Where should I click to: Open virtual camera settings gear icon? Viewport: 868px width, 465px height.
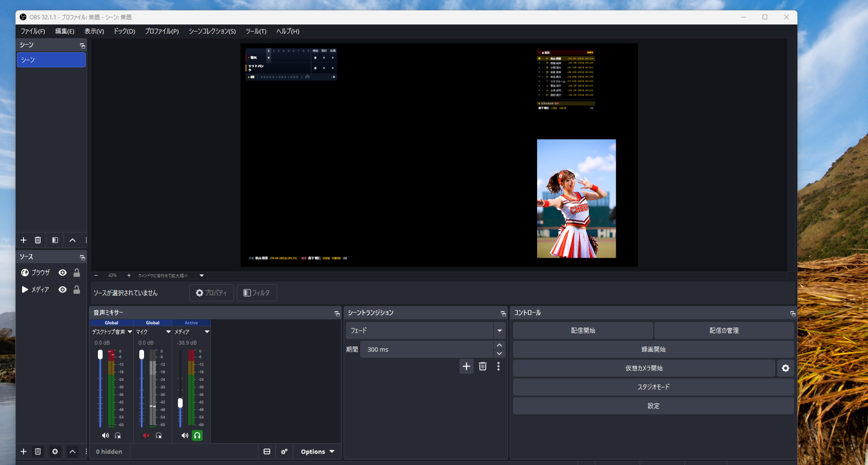pos(785,368)
